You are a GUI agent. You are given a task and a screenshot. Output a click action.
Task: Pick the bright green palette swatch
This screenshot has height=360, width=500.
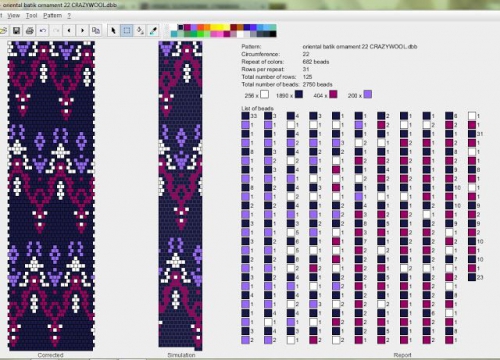click(x=200, y=34)
